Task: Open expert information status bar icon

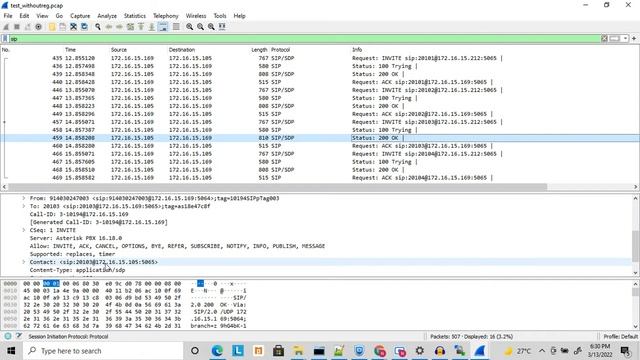Action: pos(8,336)
